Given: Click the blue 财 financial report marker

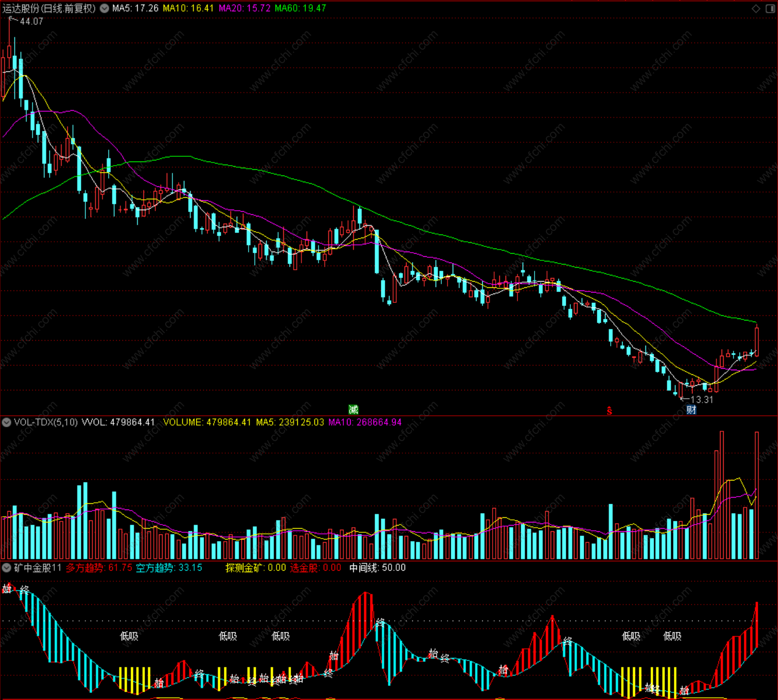Looking at the screenshot, I should [x=691, y=410].
